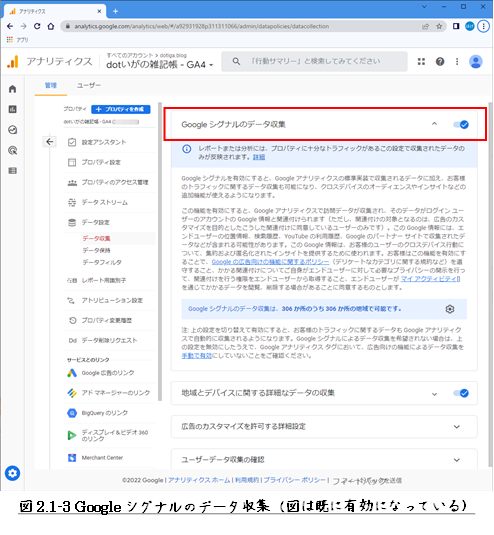
Task: Open the property selector dropdown dotいがの雑記帳 - GA4
Action: click(x=159, y=64)
